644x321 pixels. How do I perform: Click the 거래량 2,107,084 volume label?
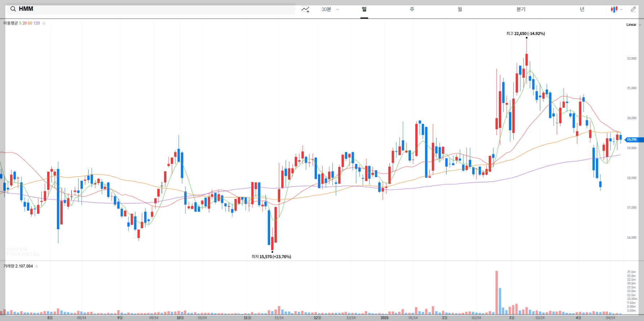coord(18,266)
